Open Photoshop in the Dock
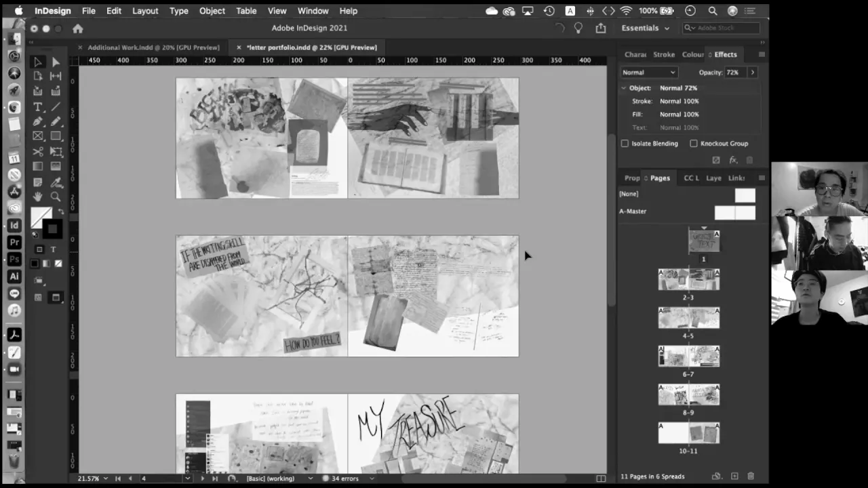 click(x=14, y=259)
